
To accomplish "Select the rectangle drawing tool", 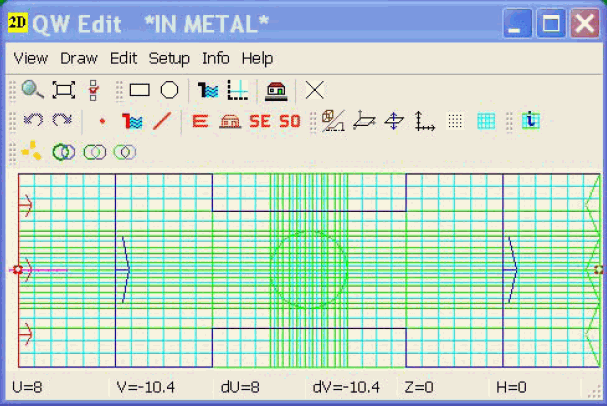I will [140, 90].
